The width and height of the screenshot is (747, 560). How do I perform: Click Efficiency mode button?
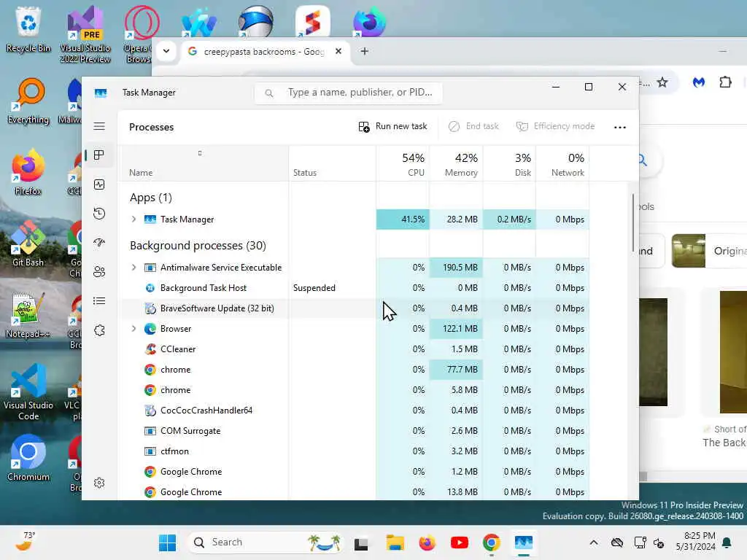555,126
